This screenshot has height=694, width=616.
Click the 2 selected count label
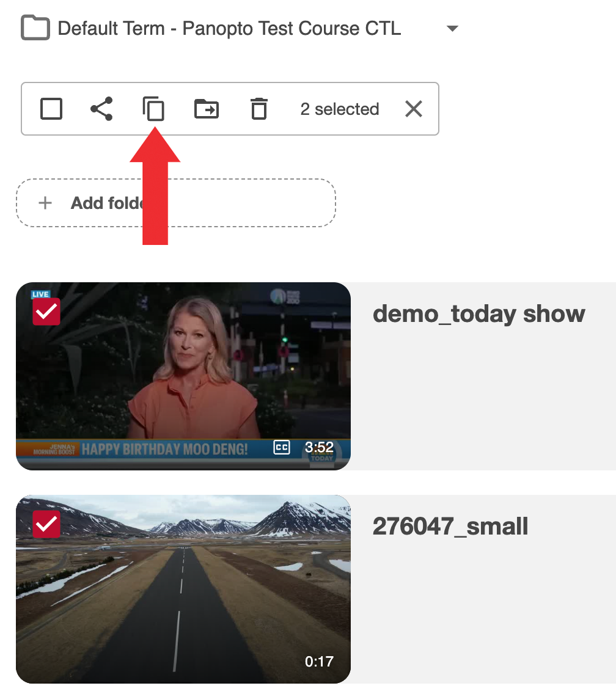click(340, 109)
